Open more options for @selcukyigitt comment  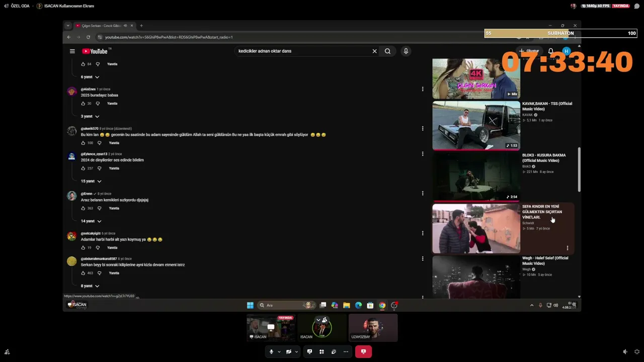click(423, 233)
